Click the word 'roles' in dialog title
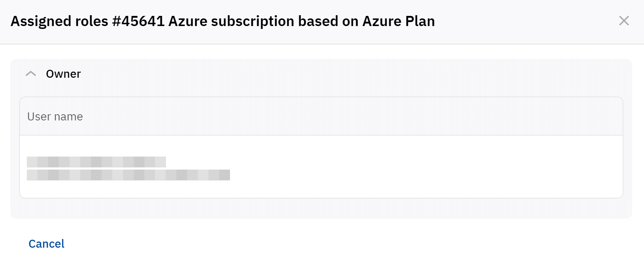The image size is (644, 273). [x=92, y=21]
